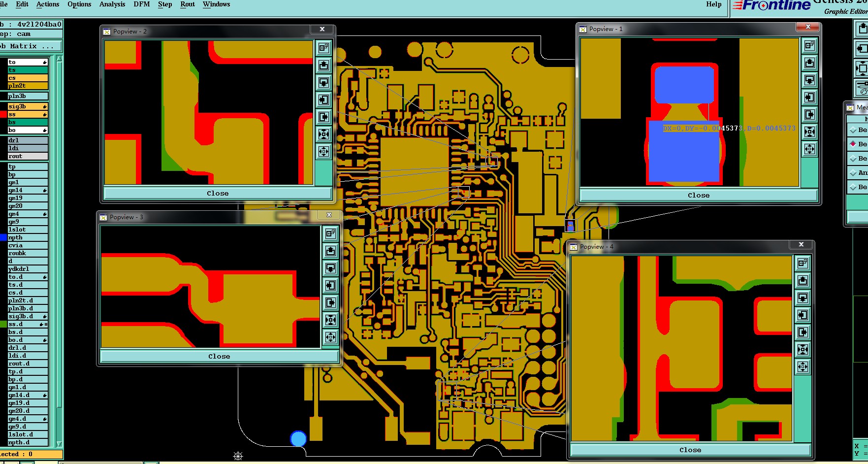Screen dimensions: 868x464
Task: Click pan-up icon in Popview 2
Action: point(323,65)
